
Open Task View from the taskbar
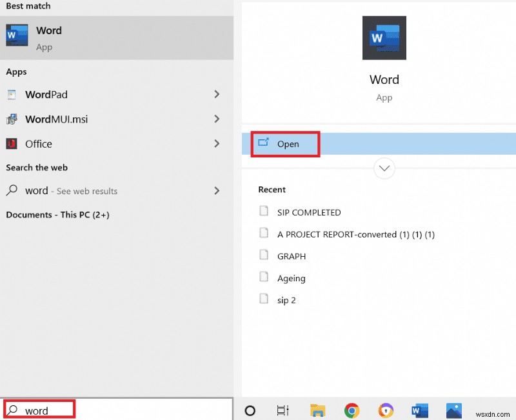pyautogui.click(x=283, y=410)
